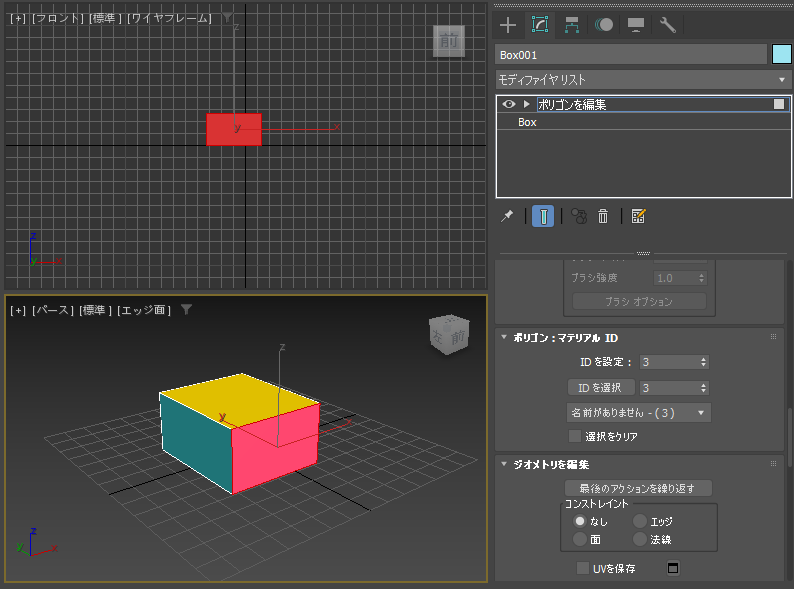Enable the 選択をクリア checkbox

(575, 436)
